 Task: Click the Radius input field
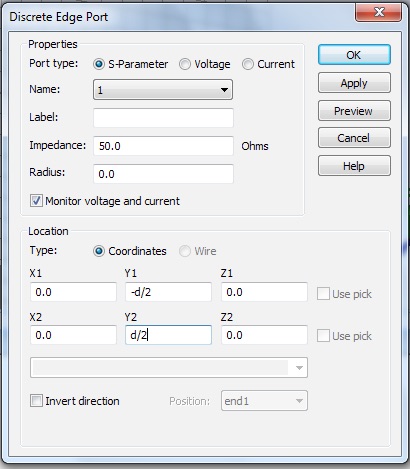click(x=163, y=174)
